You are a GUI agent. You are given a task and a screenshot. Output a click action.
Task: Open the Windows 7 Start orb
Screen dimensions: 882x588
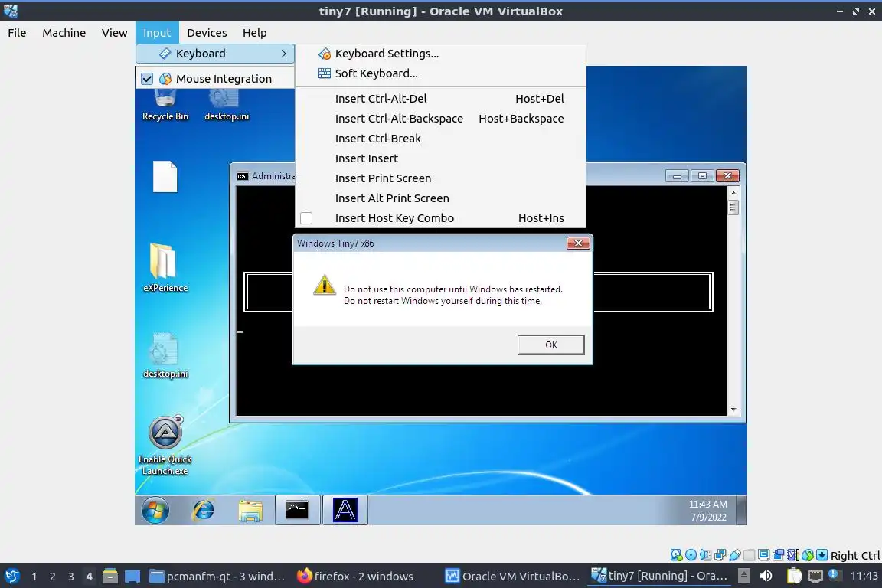pos(155,511)
